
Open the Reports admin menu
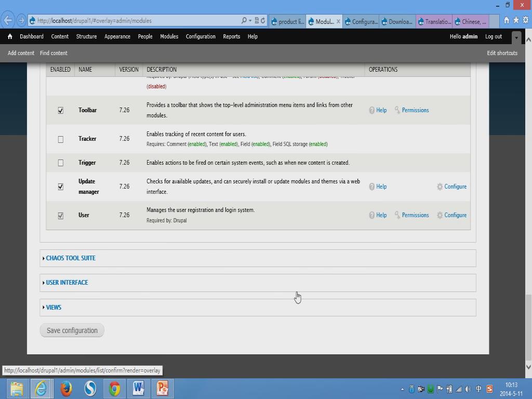[x=231, y=36]
